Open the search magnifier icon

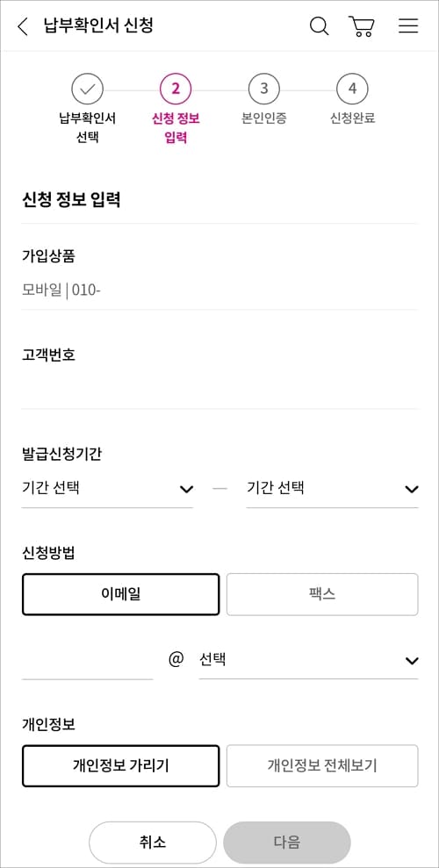click(319, 26)
